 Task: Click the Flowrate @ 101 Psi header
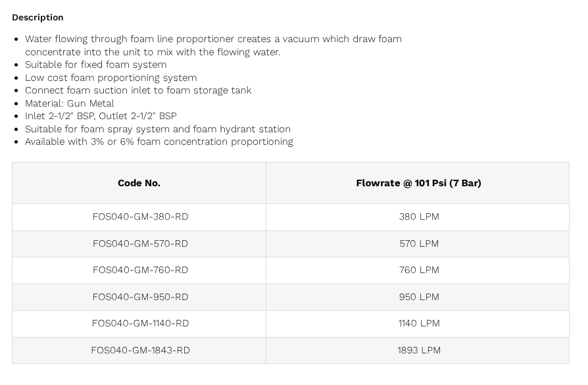click(418, 183)
